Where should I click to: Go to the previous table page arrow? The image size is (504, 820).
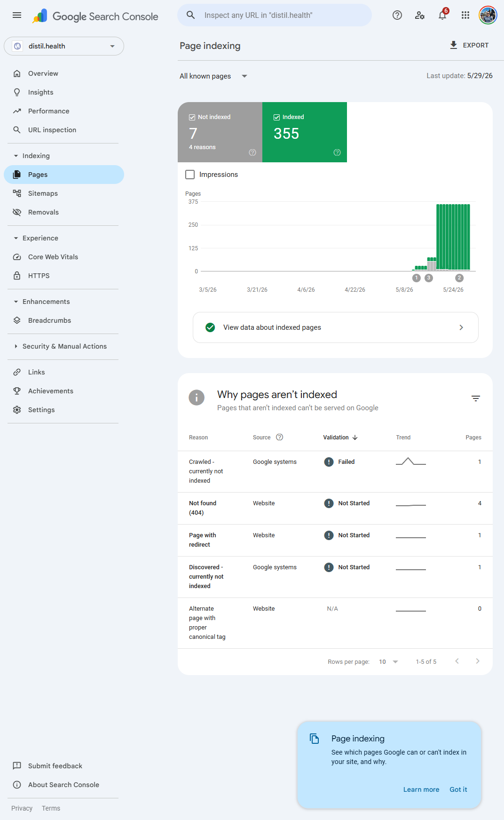pyautogui.click(x=457, y=661)
